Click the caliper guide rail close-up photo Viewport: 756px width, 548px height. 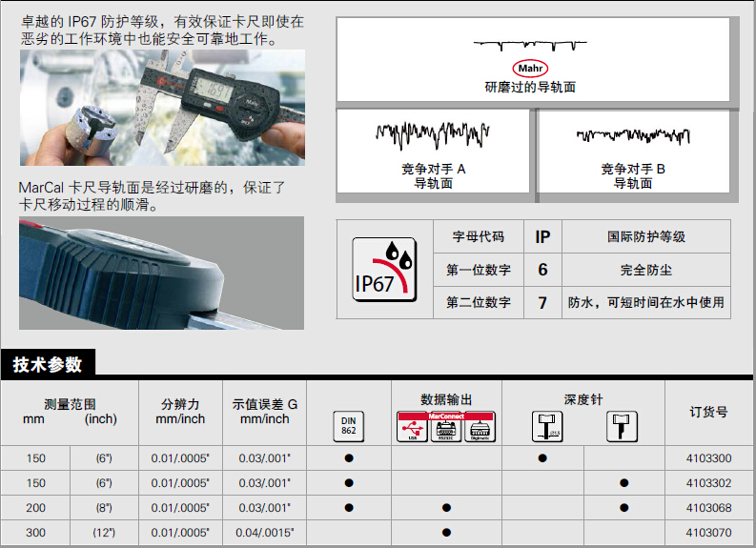coord(162,273)
